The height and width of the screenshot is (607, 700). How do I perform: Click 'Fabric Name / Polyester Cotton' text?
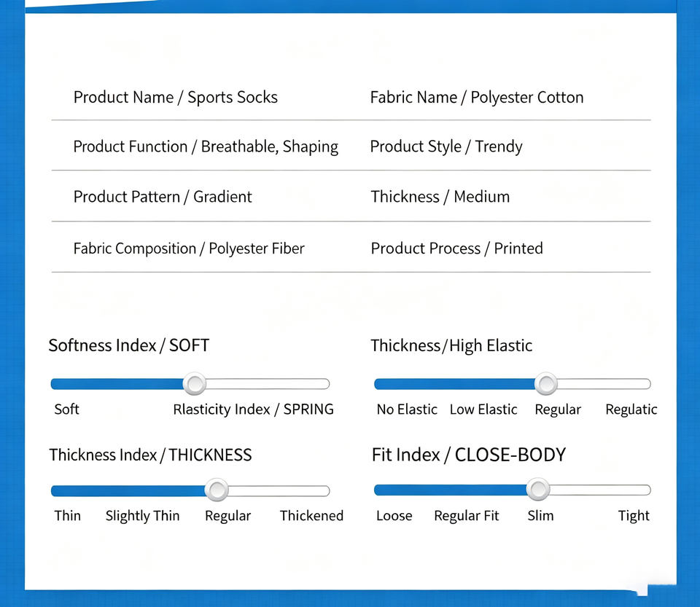pyautogui.click(x=477, y=97)
